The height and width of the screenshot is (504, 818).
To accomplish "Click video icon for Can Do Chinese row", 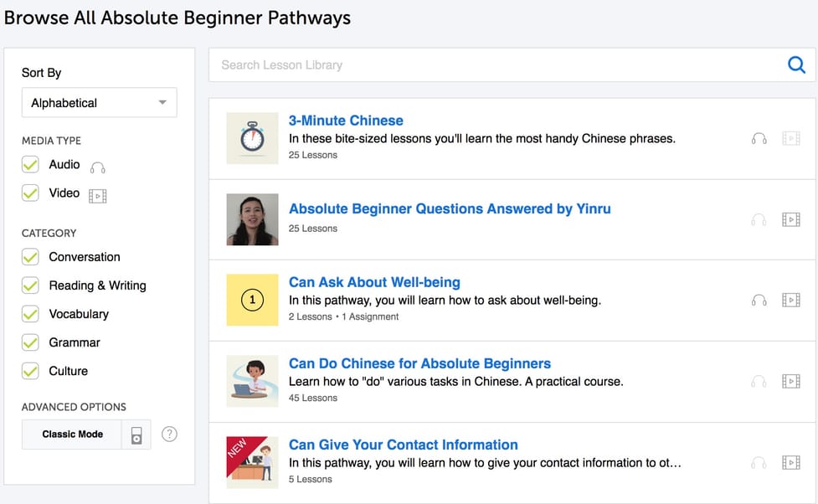I will click(791, 382).
